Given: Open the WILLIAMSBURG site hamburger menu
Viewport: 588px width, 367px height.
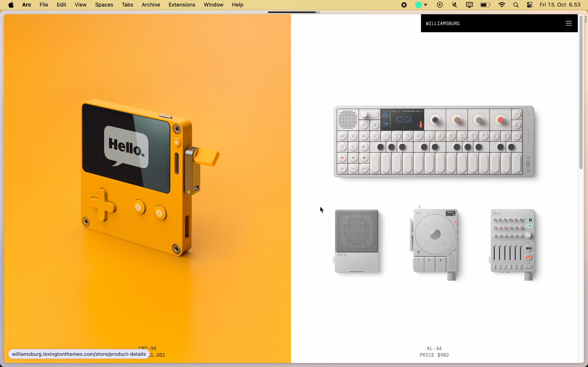Looking at the screenshot, I should pos(569,23).
